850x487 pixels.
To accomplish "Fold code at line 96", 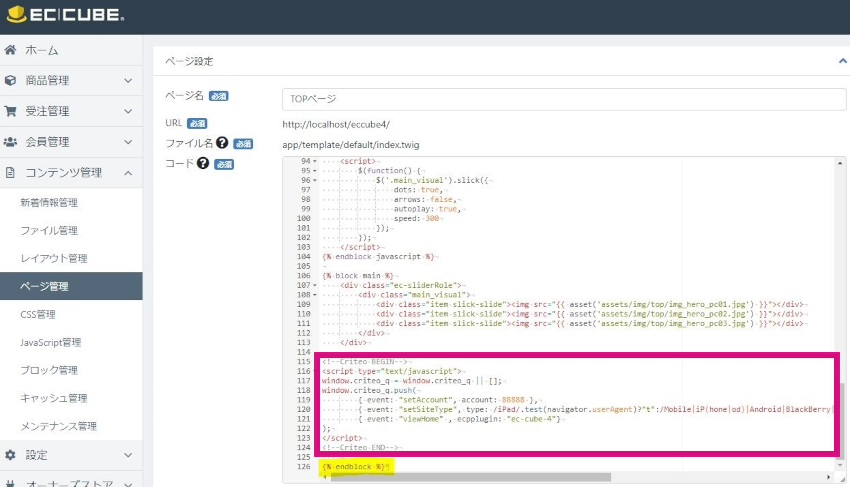I will 315,180.
